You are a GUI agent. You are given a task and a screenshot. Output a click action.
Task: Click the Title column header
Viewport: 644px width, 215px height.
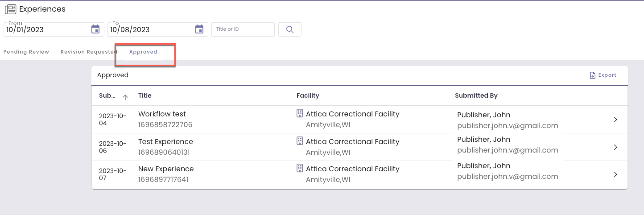point(145,95)
